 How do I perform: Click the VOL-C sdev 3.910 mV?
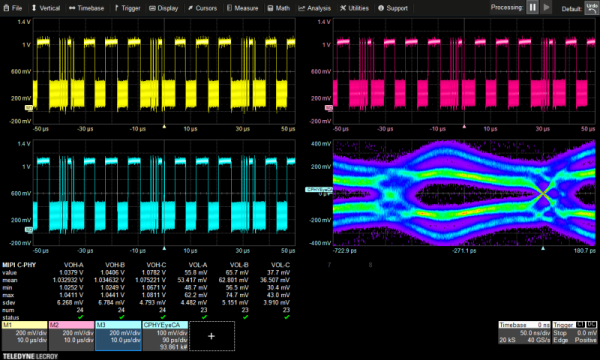pyautogui.click(x=276, y=303)
